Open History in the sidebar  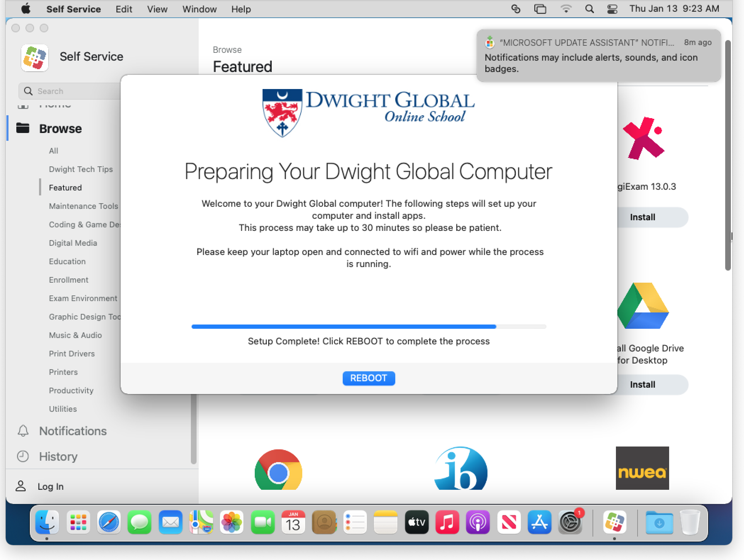tap(58, 456)
